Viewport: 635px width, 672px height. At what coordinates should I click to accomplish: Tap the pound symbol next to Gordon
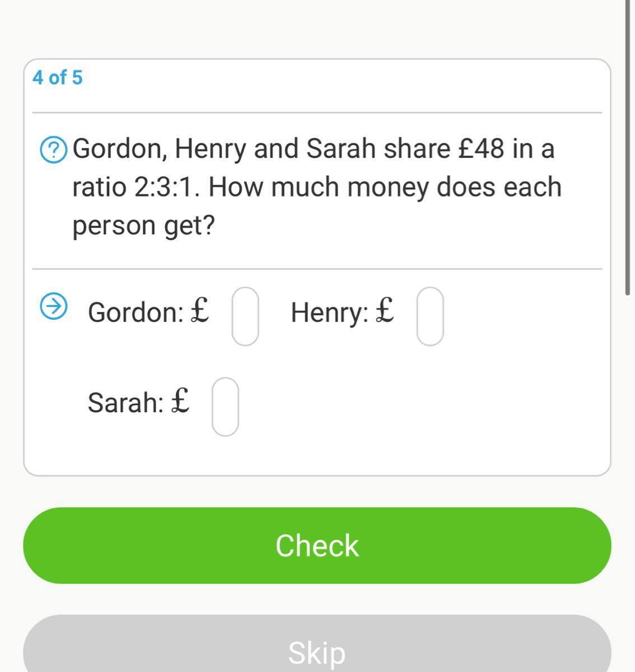200,310
